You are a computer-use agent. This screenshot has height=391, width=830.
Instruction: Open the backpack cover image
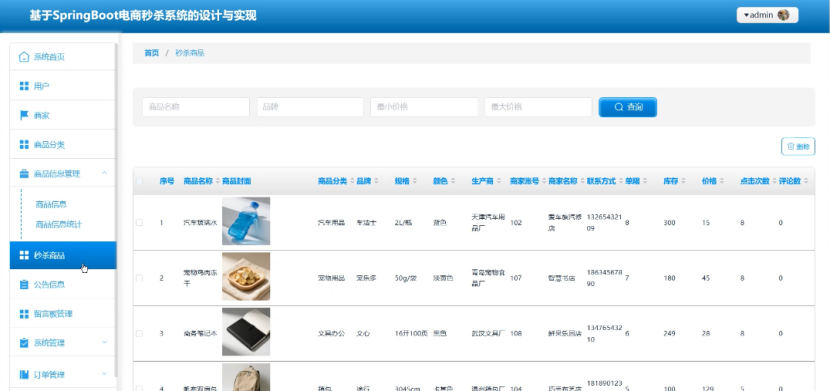point(246,377)
